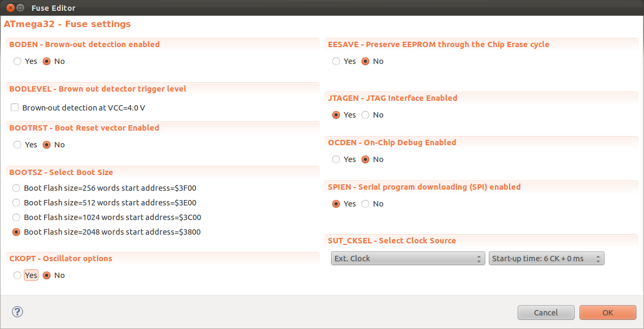Viewport: 644px width, 329px height.
Task: Open the Start-up time dropdown
Action: pyautogui.click(x=546, y=259)
